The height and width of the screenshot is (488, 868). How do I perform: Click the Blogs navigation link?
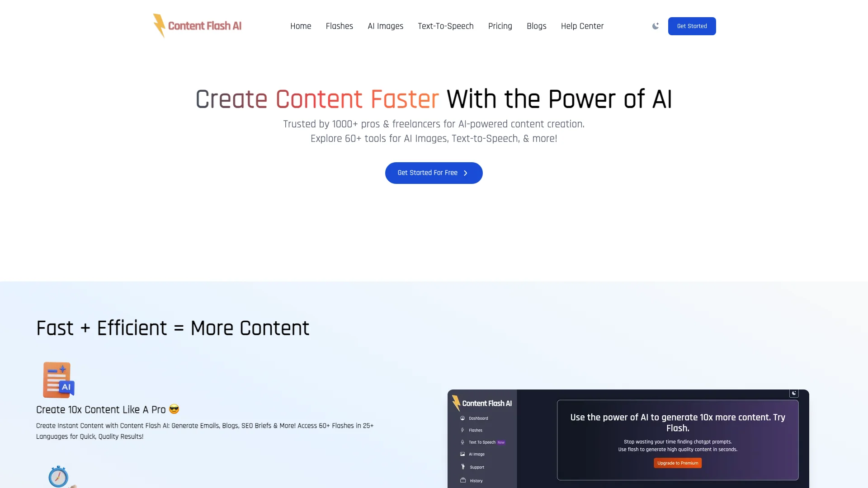click(x=537, y=26)
